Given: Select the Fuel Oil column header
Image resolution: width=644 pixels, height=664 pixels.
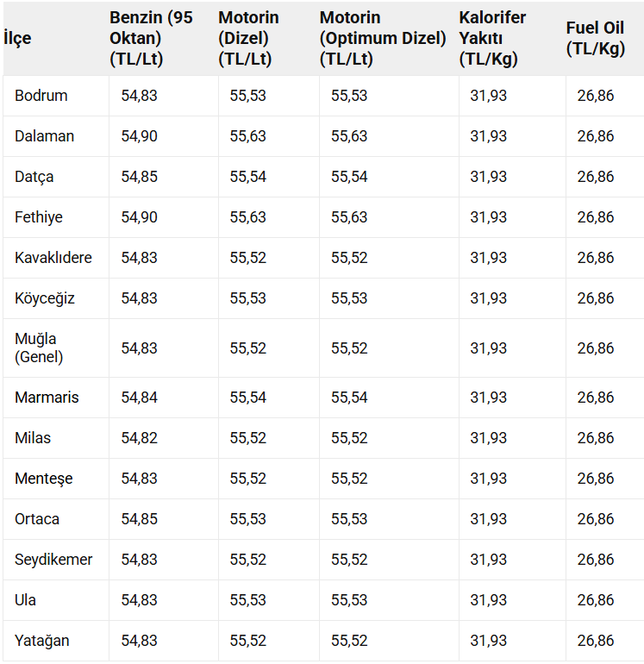Looking at the screenshot, I should click(x=596, y=38).
